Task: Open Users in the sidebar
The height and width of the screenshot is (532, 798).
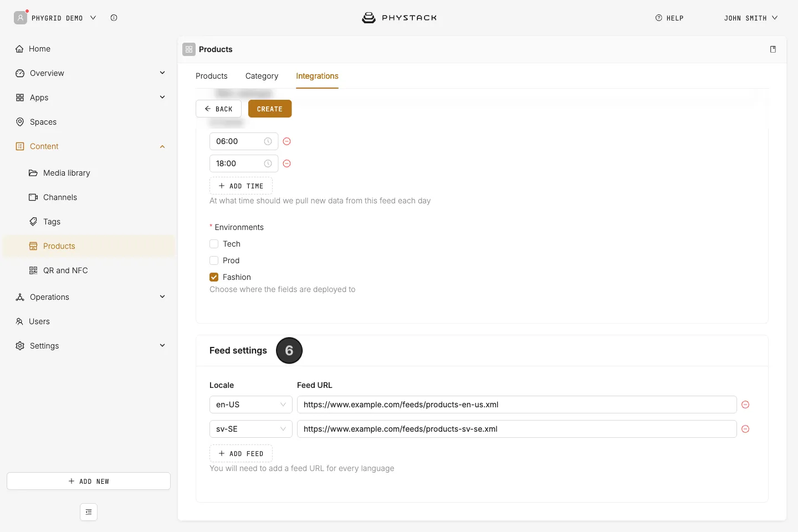Action: click(89, 321)
